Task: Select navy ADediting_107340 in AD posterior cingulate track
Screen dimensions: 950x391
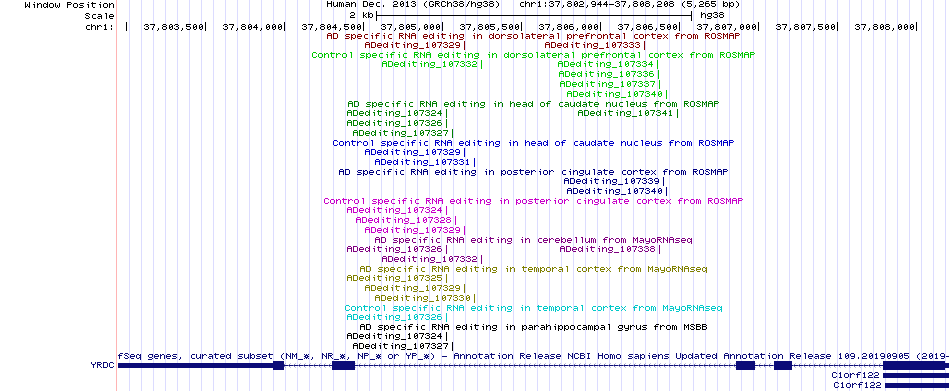Action: [x=617, y=191]
